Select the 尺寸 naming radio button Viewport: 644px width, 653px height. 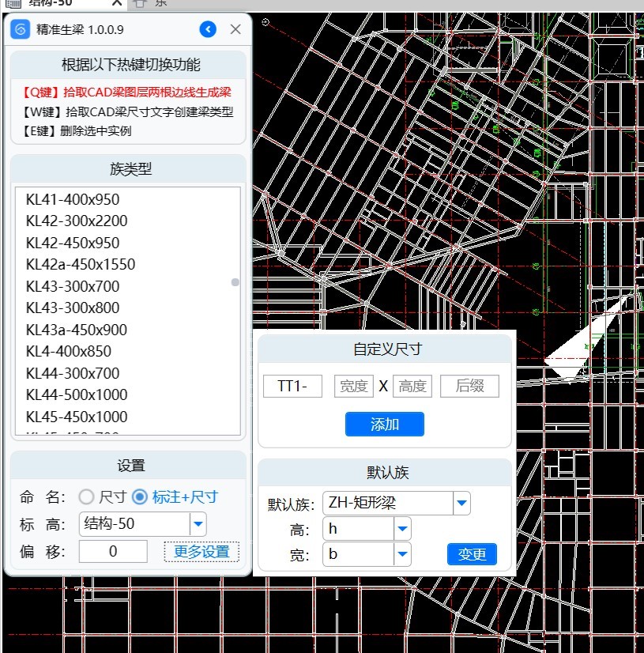pos(86,497)
